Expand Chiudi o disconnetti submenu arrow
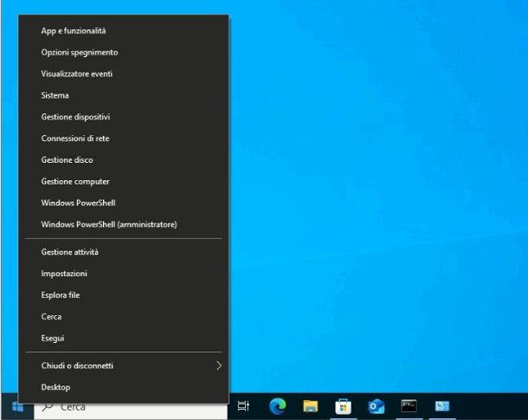This screenshot has height=420, width=528. pos(219,365)
